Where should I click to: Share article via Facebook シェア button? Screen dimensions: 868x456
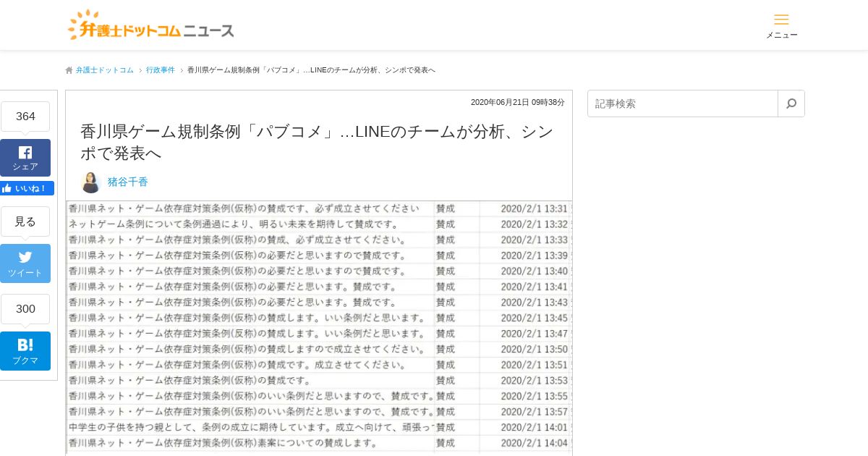click(25, 158)
